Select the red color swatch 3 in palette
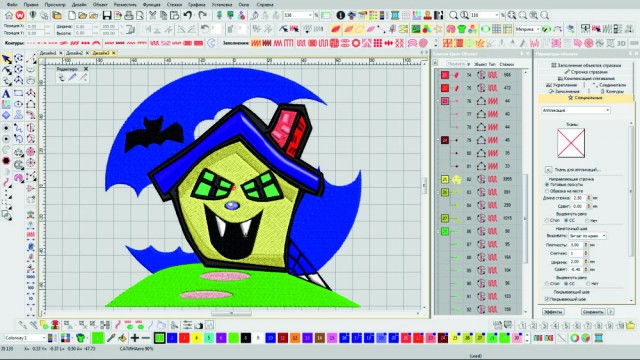This screenshot has width=640, height=360. coord(184,338)
